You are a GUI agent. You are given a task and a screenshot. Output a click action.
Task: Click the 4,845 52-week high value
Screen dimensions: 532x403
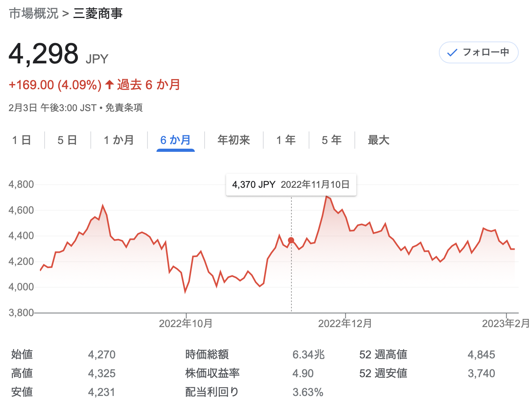tap(482, 354)
